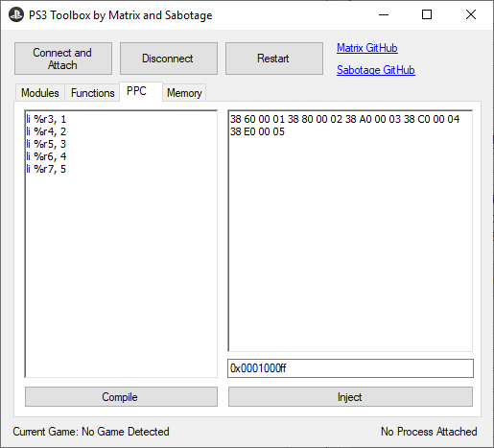Click the Inject button
The width and height of the screenshot is (494, 448).
350,397
